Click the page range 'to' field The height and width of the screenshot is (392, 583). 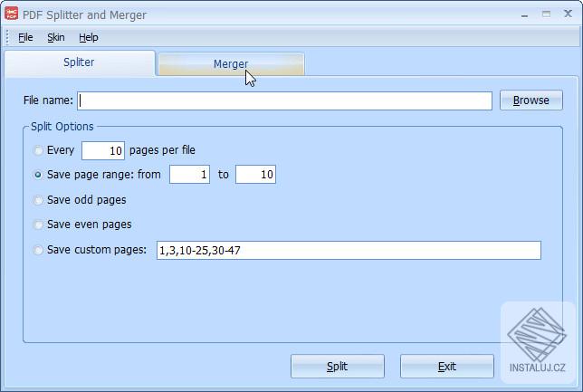(x=255, y=175)
